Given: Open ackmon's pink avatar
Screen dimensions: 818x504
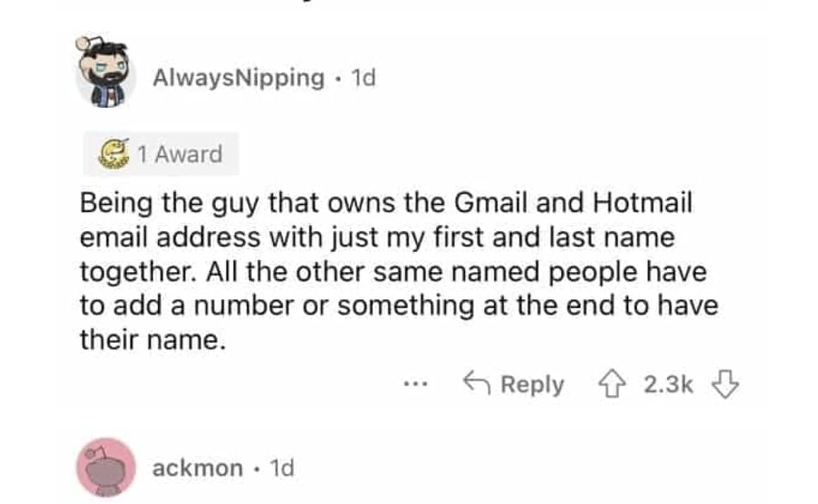Looking at the screenshot, I should click(x=105, y=467).
